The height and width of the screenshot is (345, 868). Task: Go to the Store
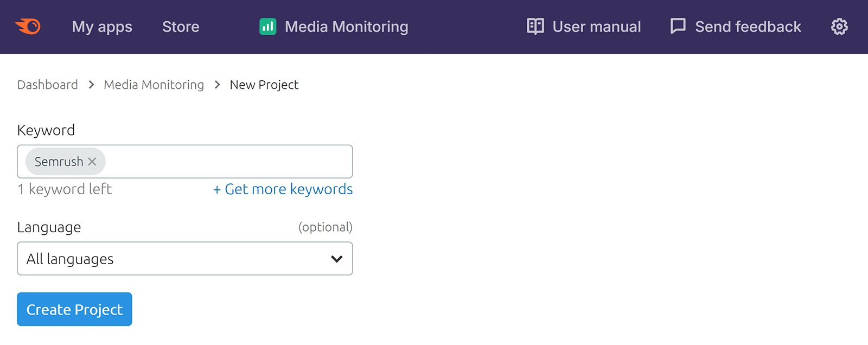[x=181, y=27]
